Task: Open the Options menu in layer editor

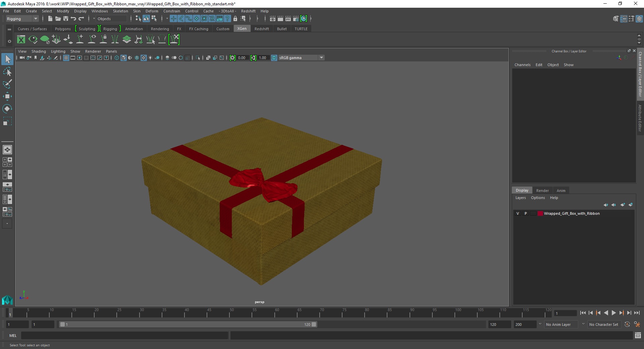Action: [x=538, y=198]
